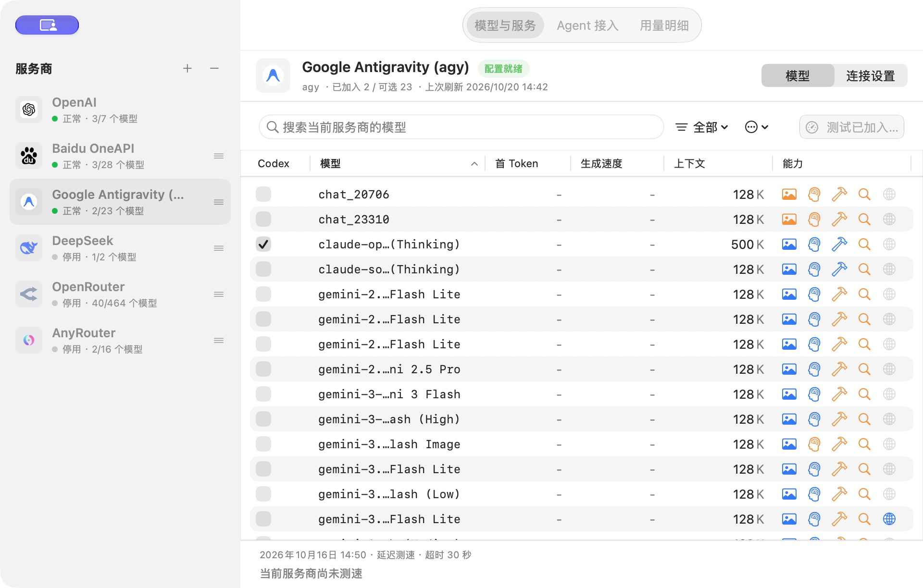Click the reorder handle for Baidu OneAPI

219,156
